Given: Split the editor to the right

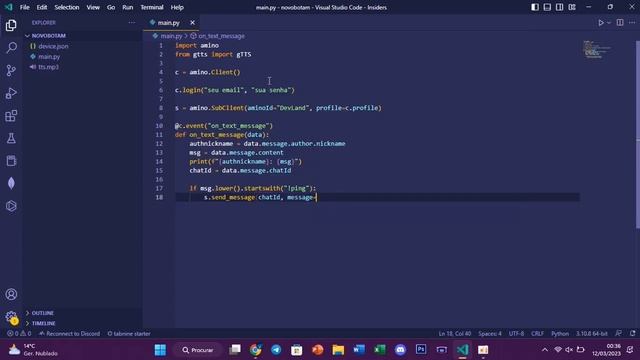Looking at the screenshot, I should pos(620,23).
